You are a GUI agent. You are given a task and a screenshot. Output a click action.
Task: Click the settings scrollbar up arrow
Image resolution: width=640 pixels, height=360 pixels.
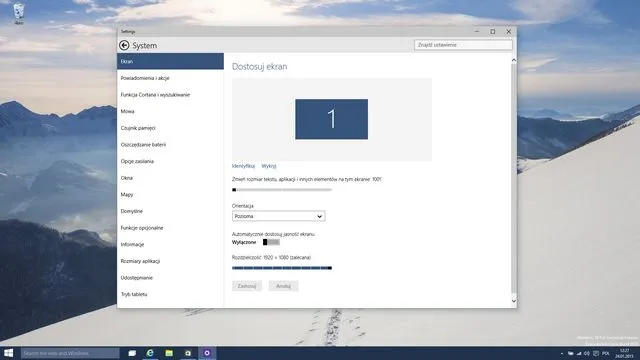514,60
